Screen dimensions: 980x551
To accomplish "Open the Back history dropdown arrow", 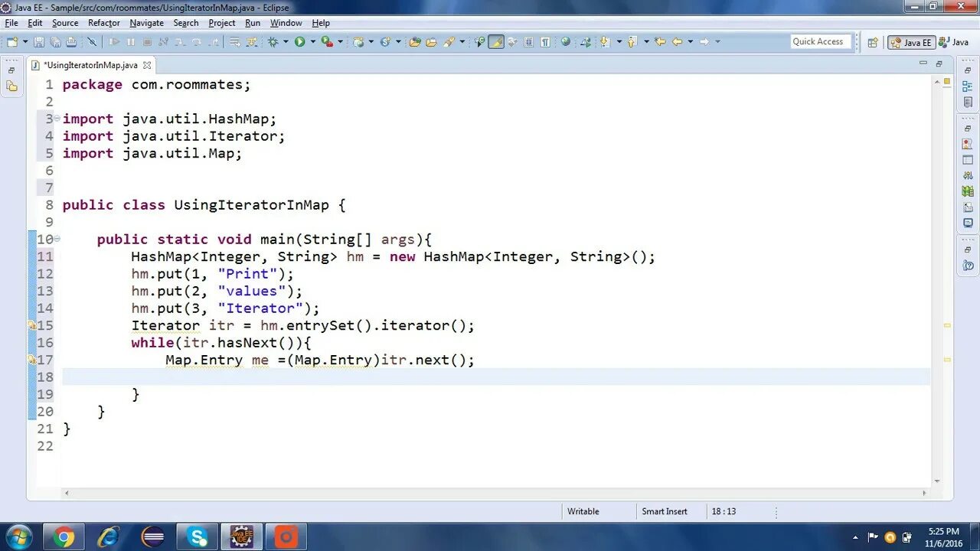I will (690, 42).
